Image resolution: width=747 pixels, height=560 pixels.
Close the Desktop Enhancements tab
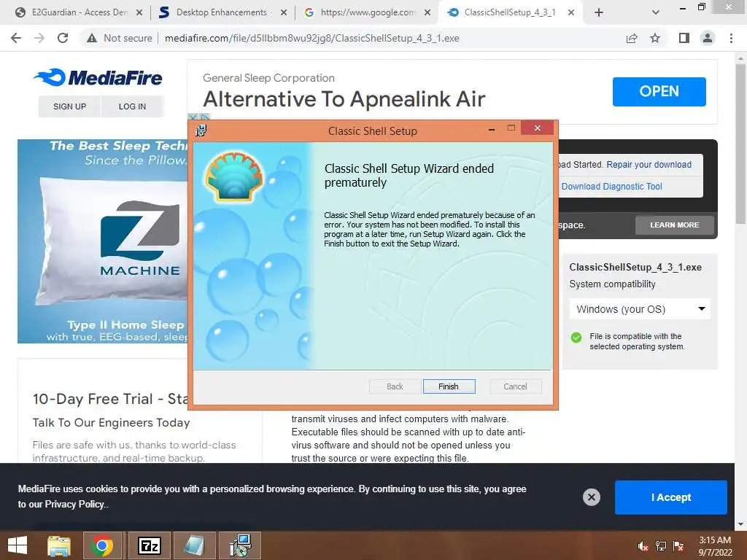coord(284,13)
